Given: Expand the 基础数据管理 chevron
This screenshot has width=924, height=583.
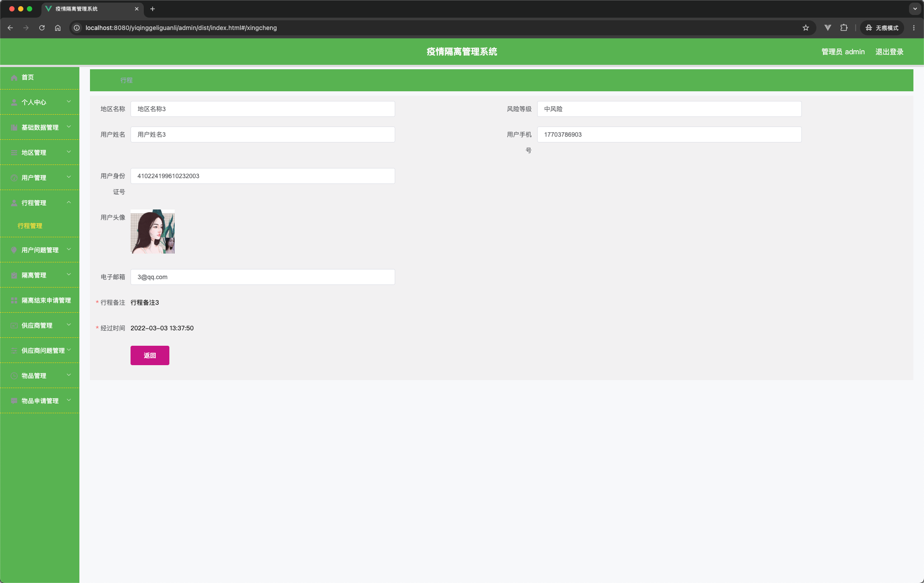Looking at the screenshot, I should [69, 127].
